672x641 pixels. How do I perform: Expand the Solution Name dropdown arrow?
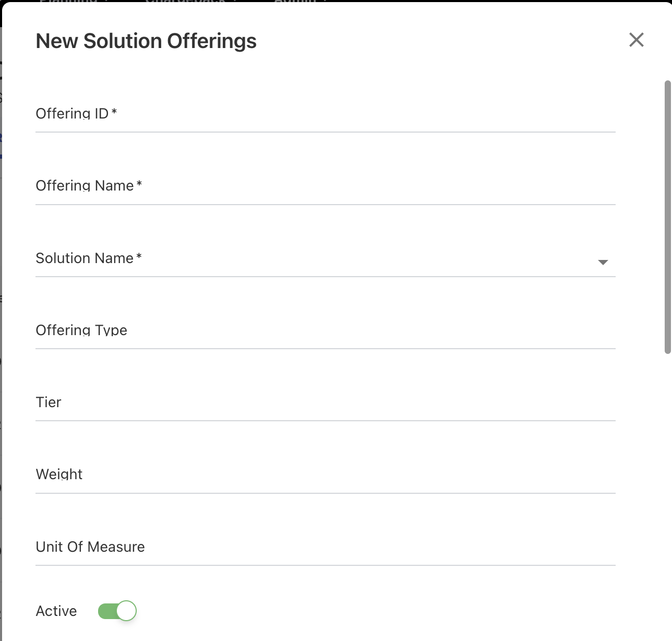click(x=603, y=262)
